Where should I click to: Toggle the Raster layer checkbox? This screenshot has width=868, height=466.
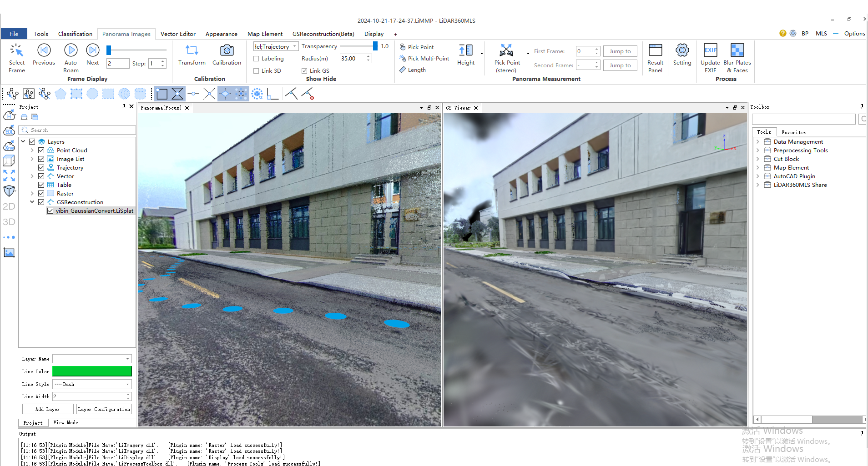(x=41, y=194)
